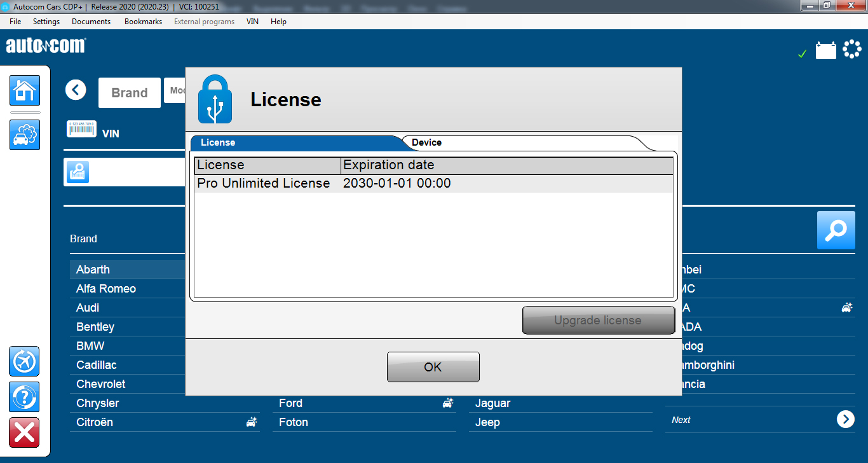Click the Next page arrow icon
Screen dimensions: 868x463
pos(846,419)
